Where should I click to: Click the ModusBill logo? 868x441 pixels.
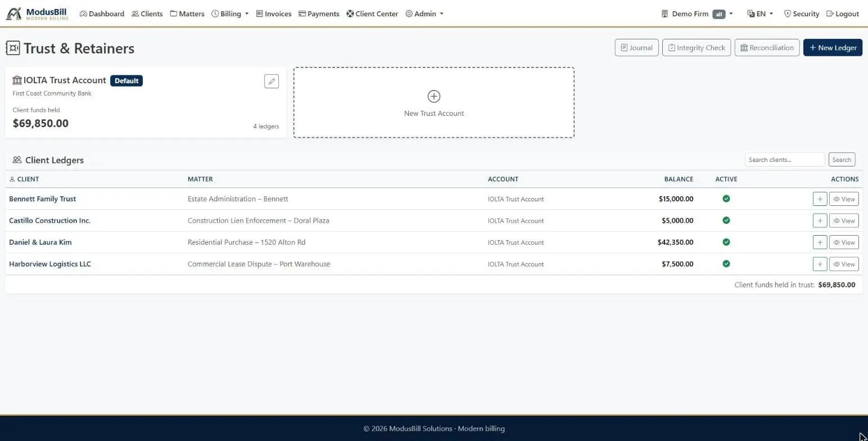point(37,13)
